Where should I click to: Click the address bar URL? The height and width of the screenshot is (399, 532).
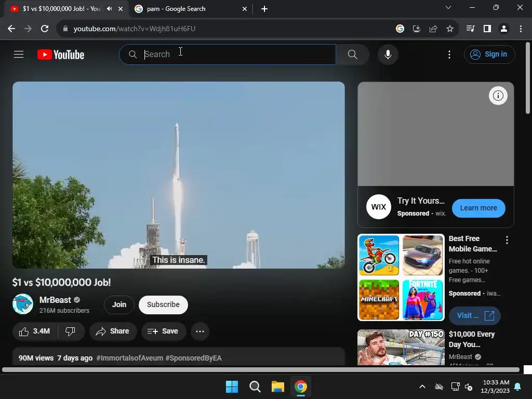[135, 29]
